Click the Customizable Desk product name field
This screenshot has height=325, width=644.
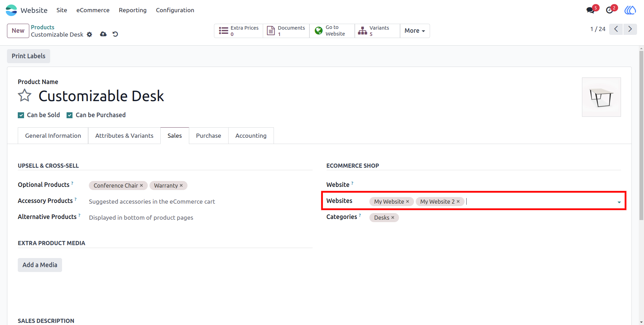(x=101, y=96)
